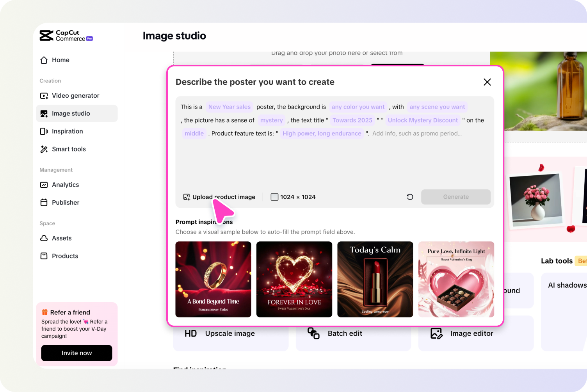Screen dimensions: 587x392
Task: Edit the 'any color you want' chip
Action: [x=358, y=107]
